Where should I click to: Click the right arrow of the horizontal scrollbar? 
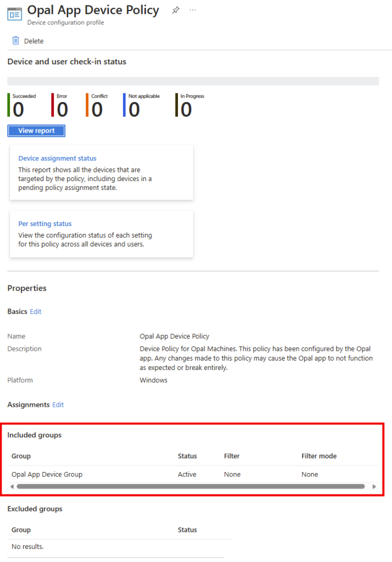click(374, 486)
